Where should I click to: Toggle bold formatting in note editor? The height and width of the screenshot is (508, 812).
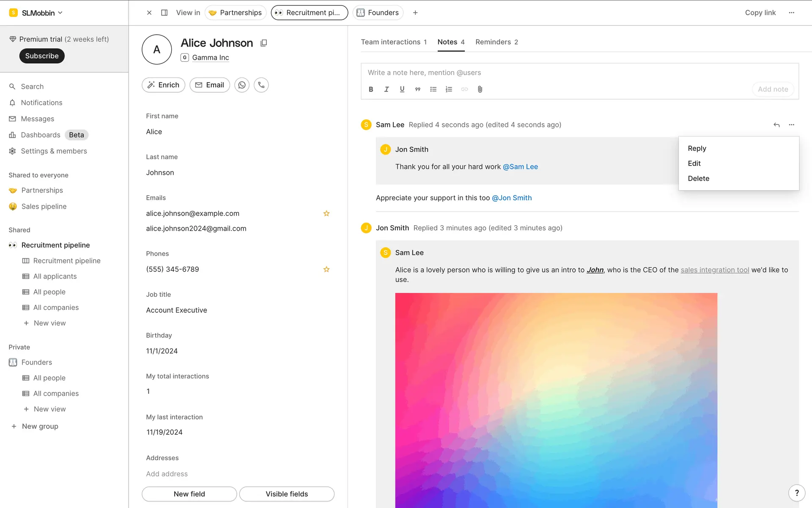click(x=371, y=89)
